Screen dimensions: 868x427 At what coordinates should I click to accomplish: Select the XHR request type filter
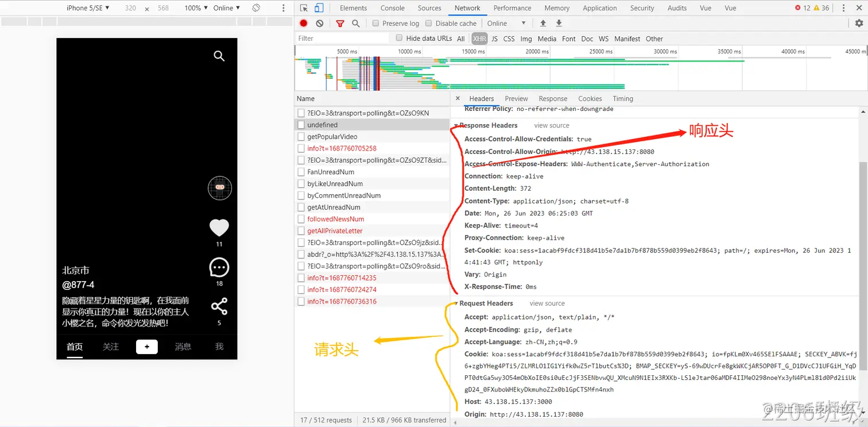[x=479, y=39]
